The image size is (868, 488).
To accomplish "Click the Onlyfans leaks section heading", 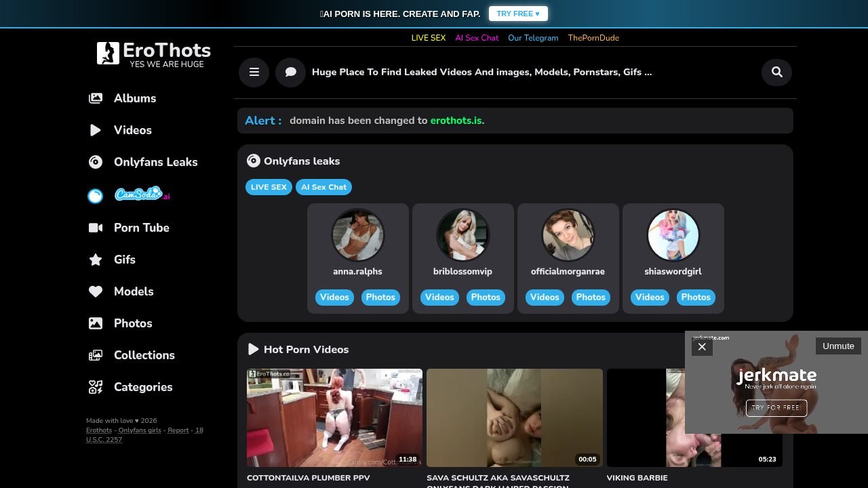I will pyautogui.click(x=302, y=161).
